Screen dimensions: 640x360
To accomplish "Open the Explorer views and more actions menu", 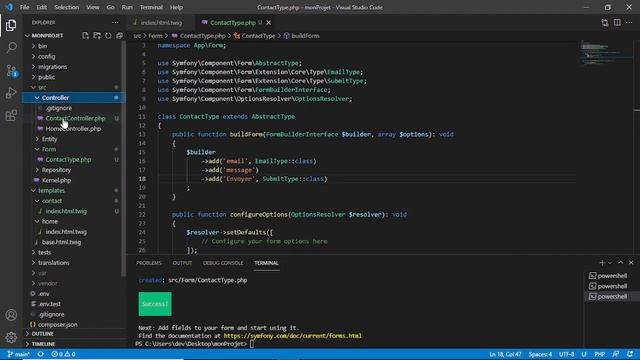I will (116, 22).
